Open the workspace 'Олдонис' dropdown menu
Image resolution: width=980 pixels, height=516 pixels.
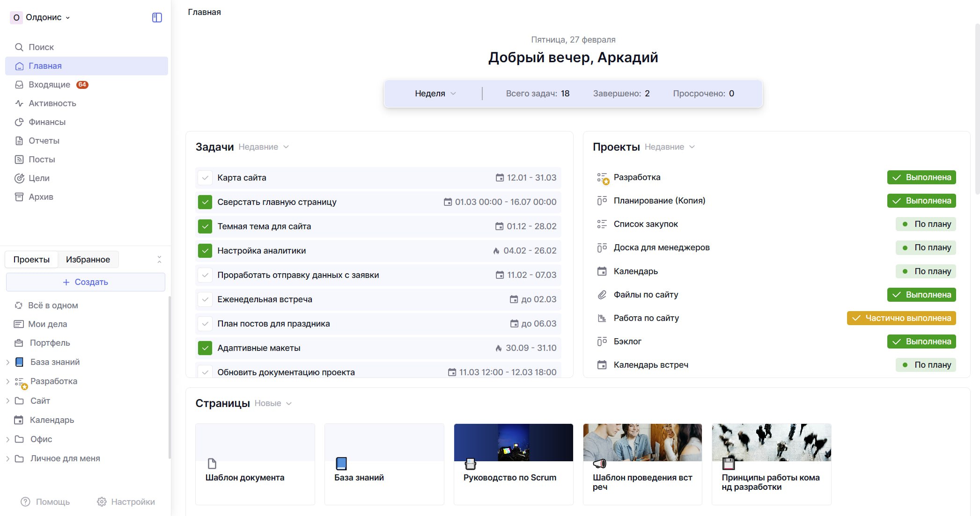click(43, 17)
